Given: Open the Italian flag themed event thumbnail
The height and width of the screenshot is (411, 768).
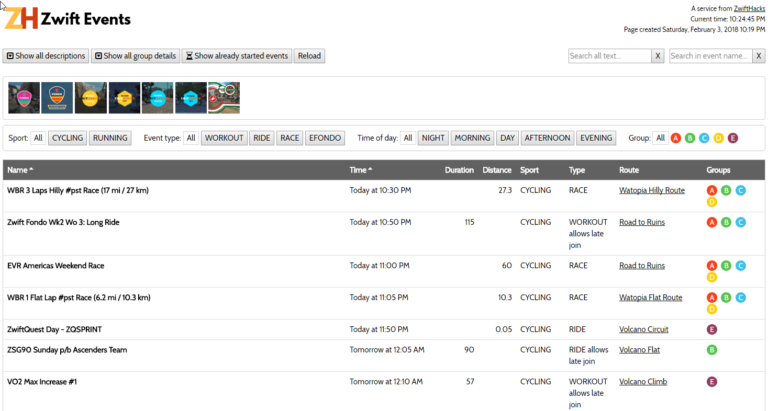Looking at the screenshot, I should pos(224,98).
